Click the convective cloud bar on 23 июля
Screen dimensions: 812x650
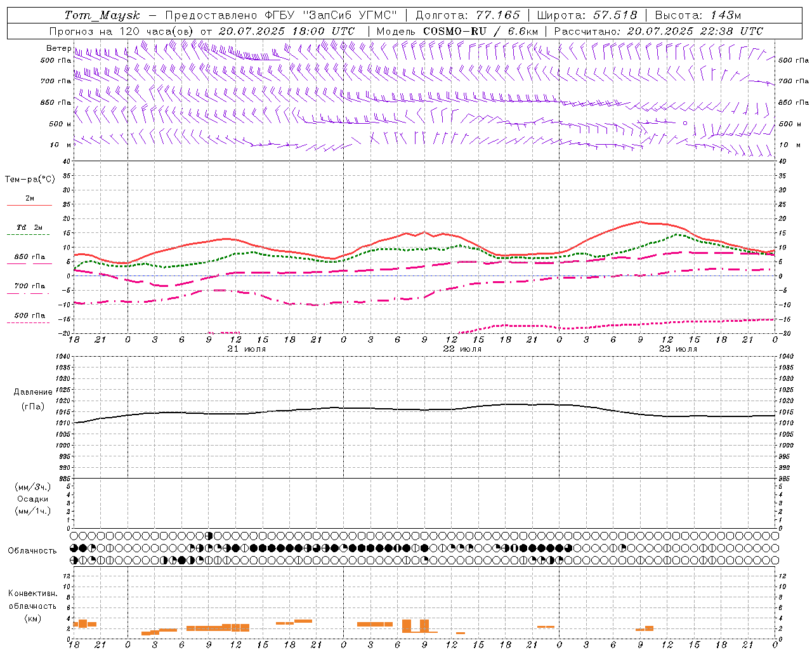(x=645, y=628)
